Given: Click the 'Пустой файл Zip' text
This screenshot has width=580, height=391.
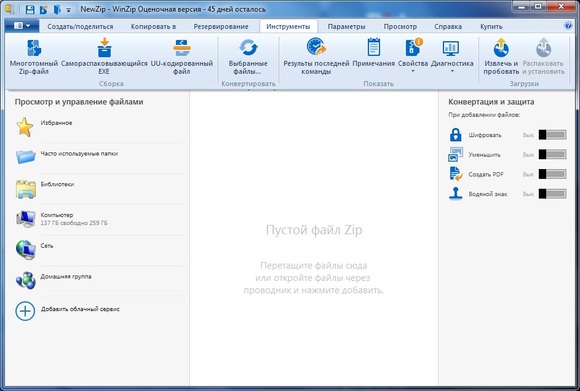Looking at the screenshot, I should [x=314, y=230].
